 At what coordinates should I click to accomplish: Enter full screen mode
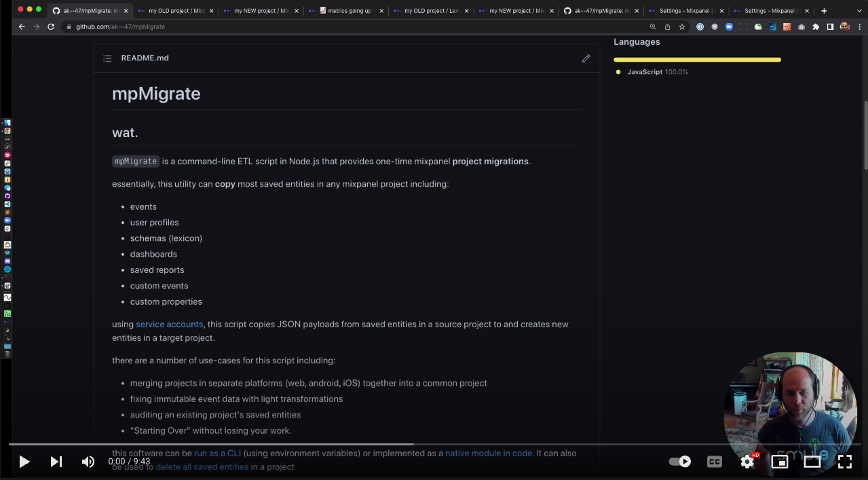[845, 462]
